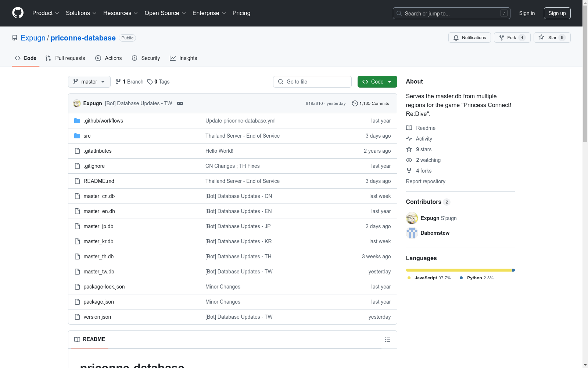Image resolution: width=588 pixels, height=368 pixels.
Task: Open the package.json file
Action: click(x=99, y=302)
